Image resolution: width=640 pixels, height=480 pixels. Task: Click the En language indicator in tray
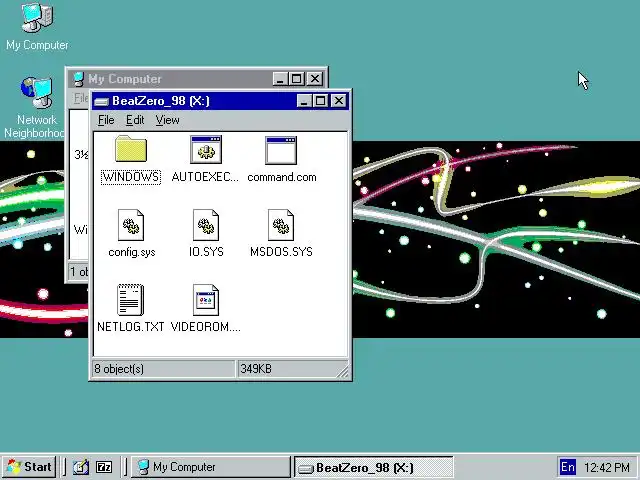tap(567, 467)
